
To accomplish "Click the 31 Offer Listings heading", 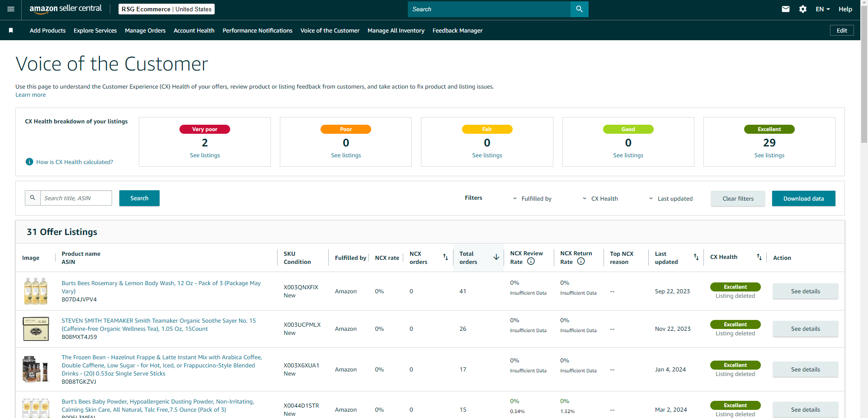I will (62, 232).
